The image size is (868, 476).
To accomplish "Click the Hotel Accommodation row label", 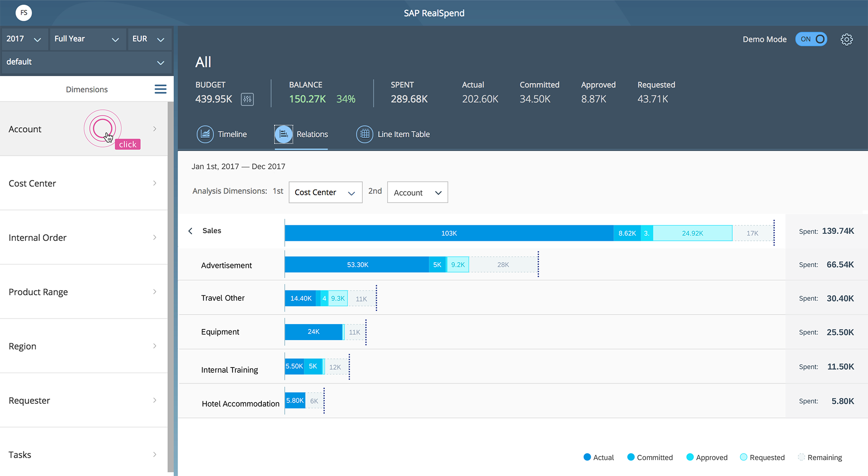I will tap(241, 404).
